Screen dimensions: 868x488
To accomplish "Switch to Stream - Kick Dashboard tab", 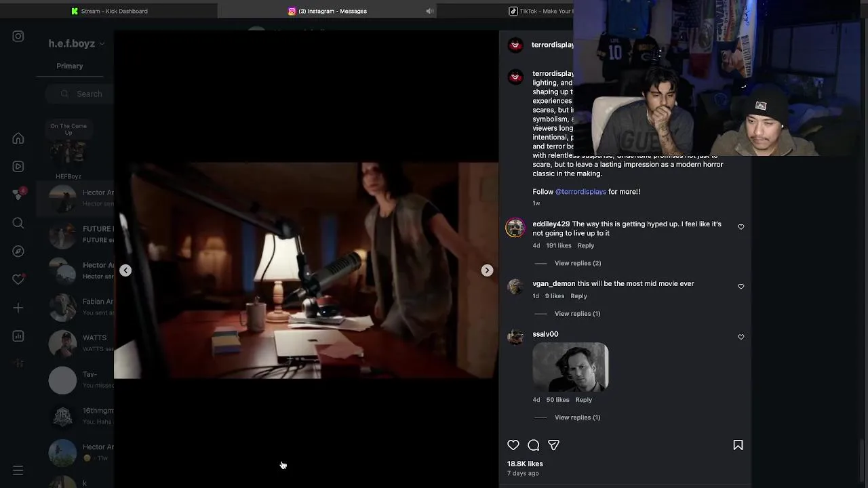I will [x=108, y=11].
